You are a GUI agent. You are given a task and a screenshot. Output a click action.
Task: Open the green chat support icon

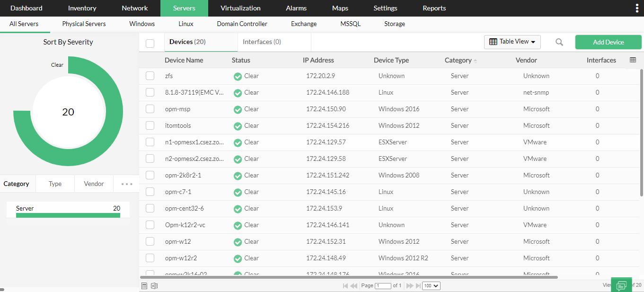click(621, 285)
